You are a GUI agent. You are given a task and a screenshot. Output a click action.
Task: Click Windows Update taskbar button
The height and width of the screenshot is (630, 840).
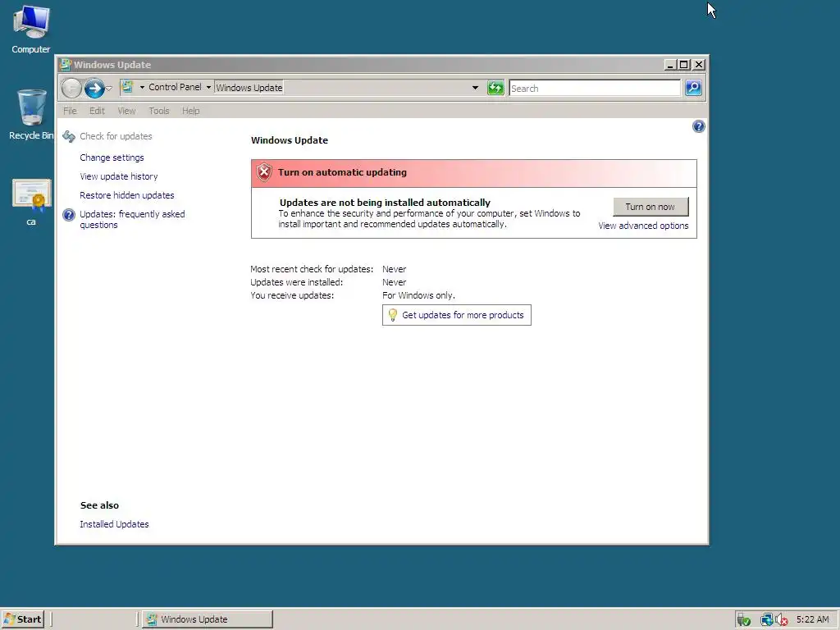[x=208, y=619]
